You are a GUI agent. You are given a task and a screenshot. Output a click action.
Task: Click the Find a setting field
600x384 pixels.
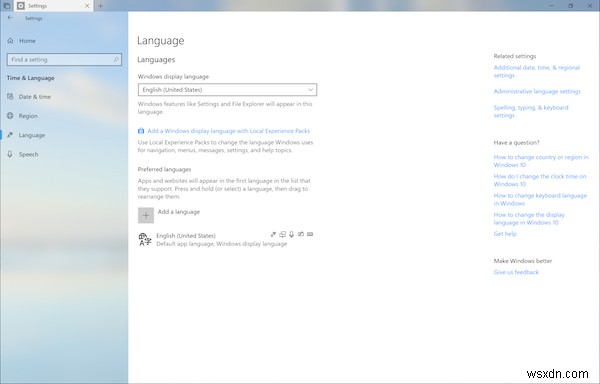(64, 59)
